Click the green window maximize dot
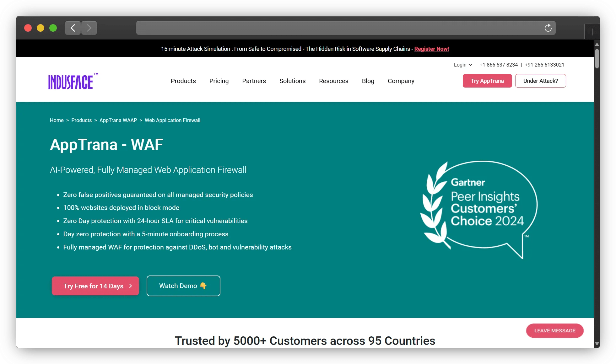The width and height of the screenshot is (616, 364). point(53,28)
